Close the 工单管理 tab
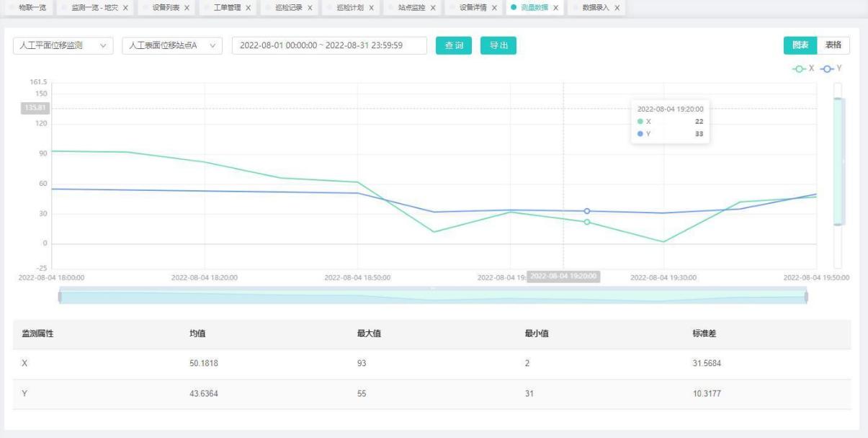This screenshot has width=868, height=438. 249,8
